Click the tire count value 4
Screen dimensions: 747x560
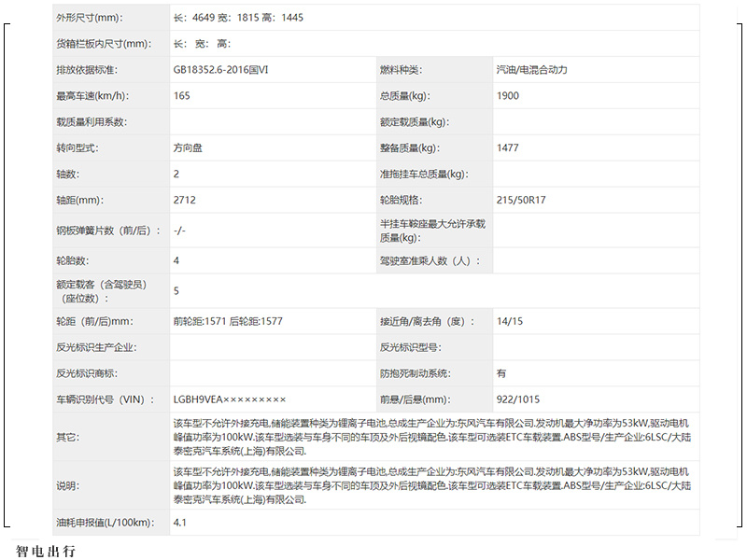coord(176,260)
